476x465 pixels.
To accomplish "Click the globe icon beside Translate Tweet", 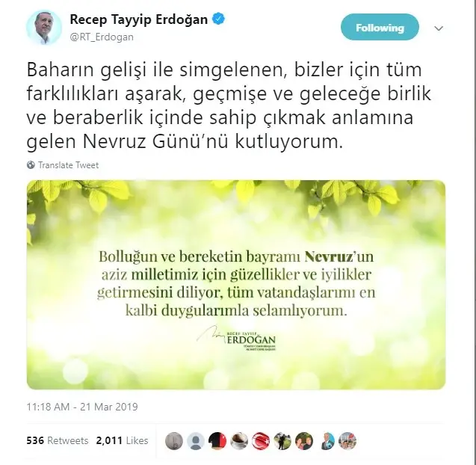I will 31,165.
